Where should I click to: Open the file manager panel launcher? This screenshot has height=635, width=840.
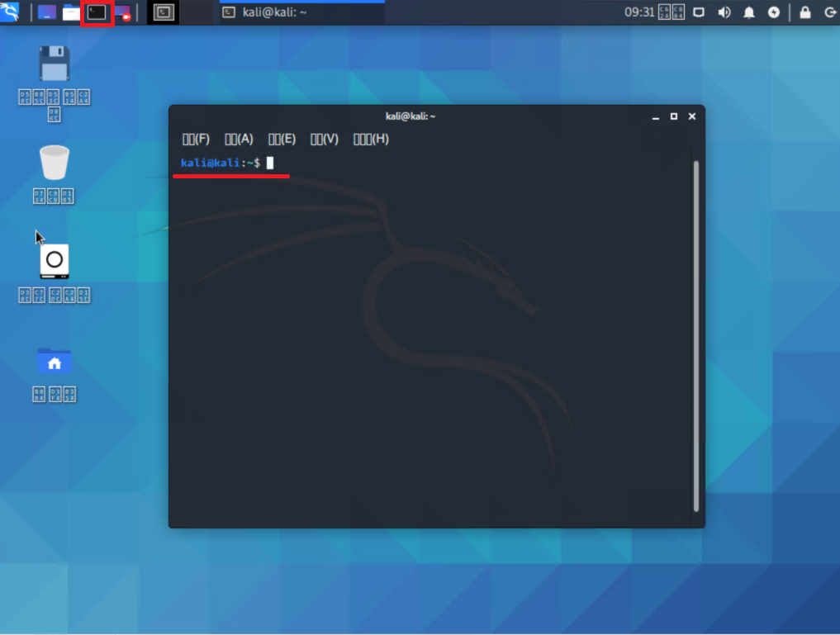pyautogui.click(x=71, y=12)
